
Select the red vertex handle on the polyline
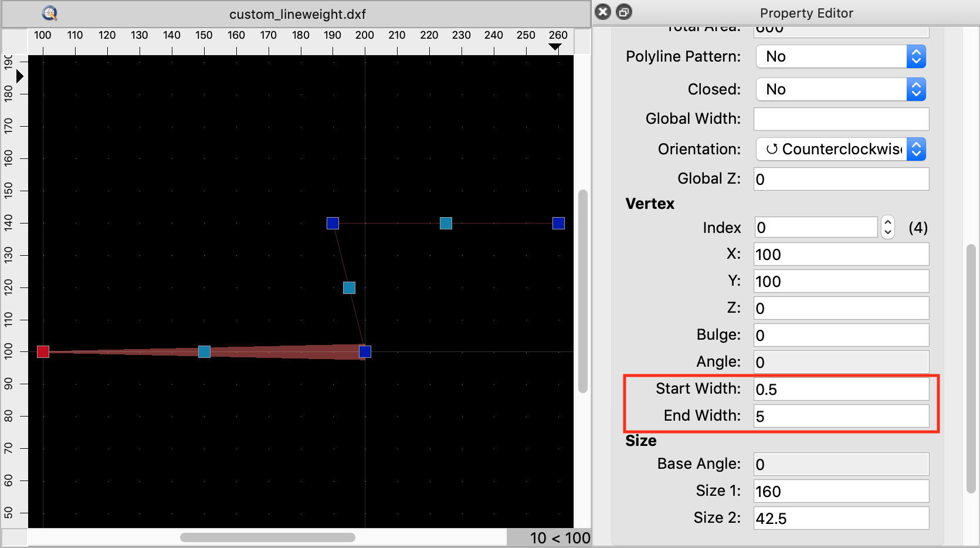pyautogui.click(x=43, y=351)
